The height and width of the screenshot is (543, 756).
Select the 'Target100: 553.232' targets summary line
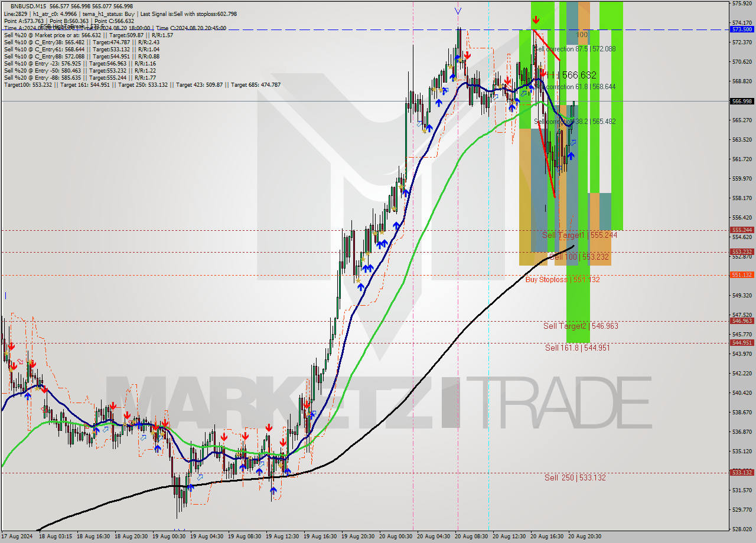[x=142, y=85]
